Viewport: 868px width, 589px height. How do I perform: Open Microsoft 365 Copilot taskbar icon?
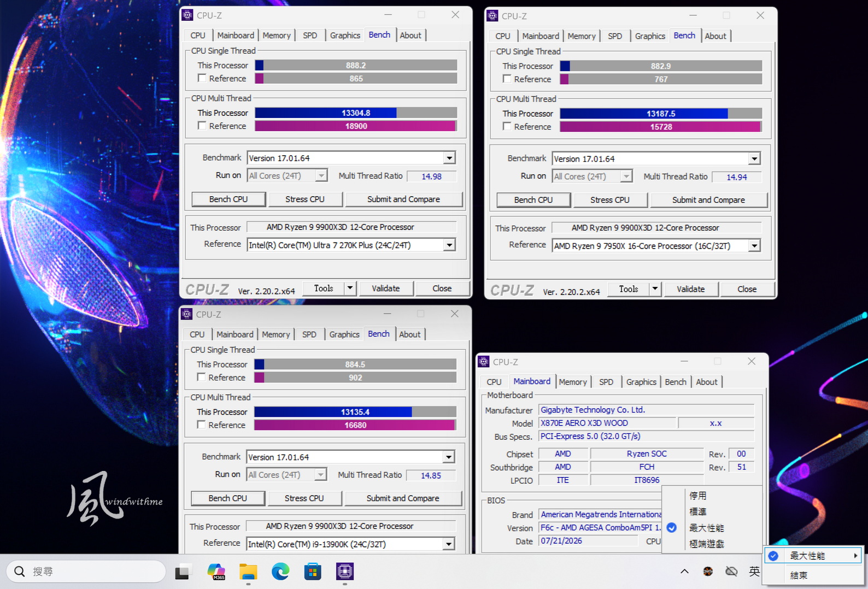216,572
